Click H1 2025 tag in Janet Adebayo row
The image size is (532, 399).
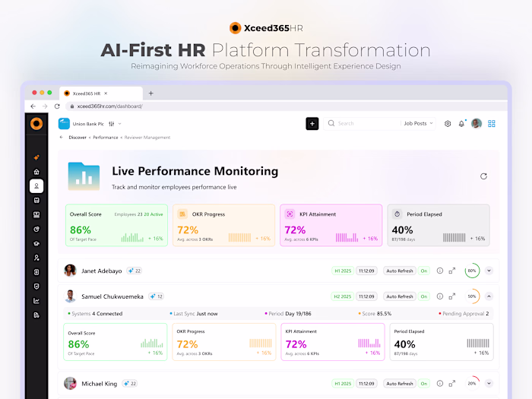[343, 271]
